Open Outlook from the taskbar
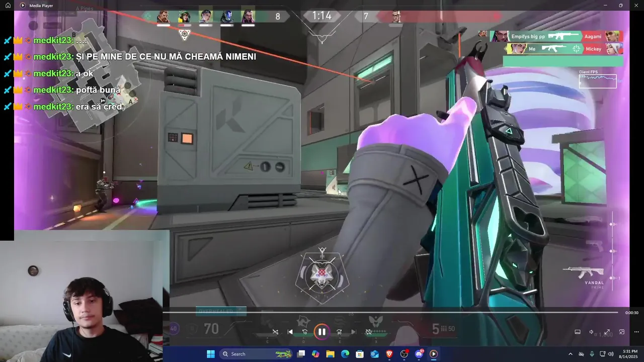 [x=374, y=354]
